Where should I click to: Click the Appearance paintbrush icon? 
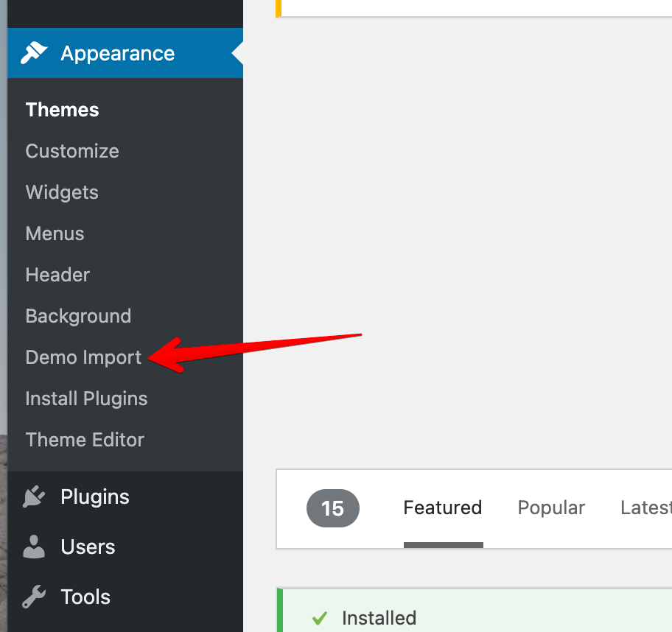35,53
